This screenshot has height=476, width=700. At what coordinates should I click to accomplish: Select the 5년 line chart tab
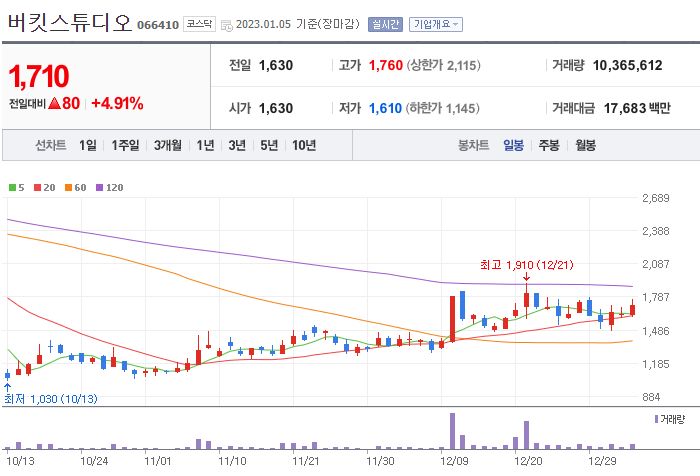pos(269,145)
